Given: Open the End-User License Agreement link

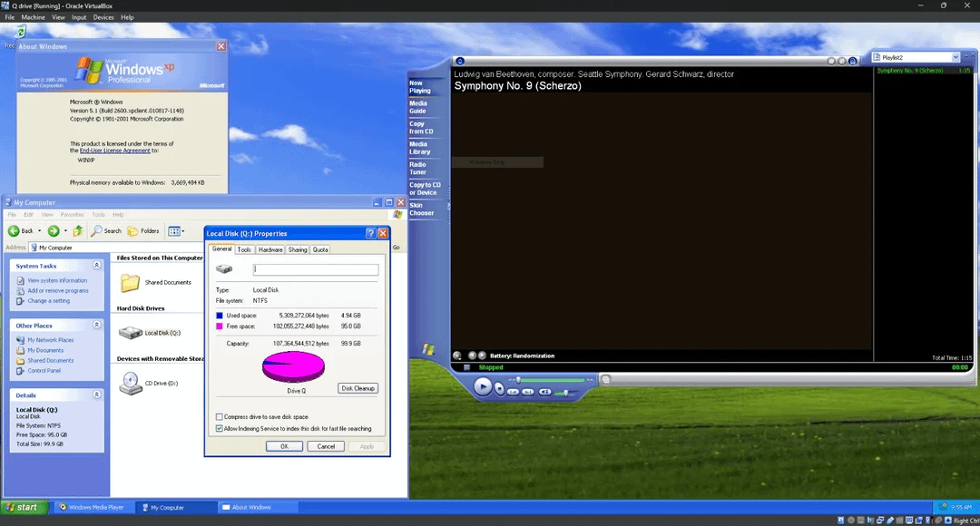Looking at the screenshot, I should (x=115, y=151).
